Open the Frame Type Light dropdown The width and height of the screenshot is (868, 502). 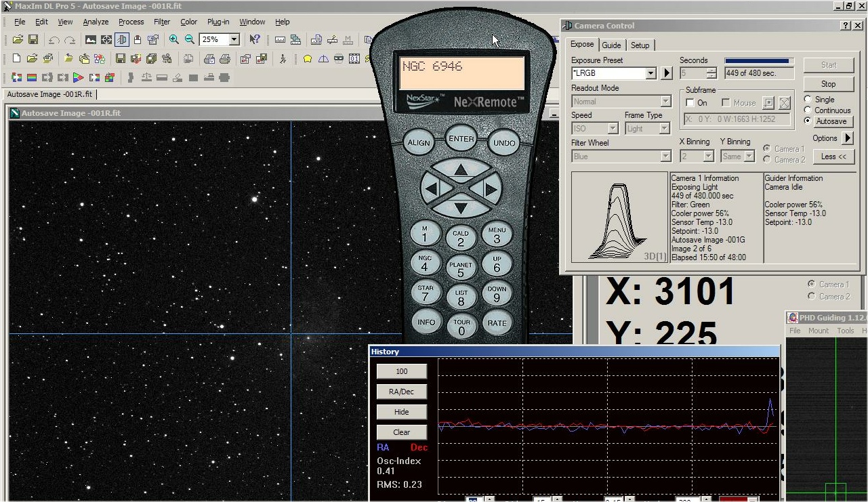664,129
